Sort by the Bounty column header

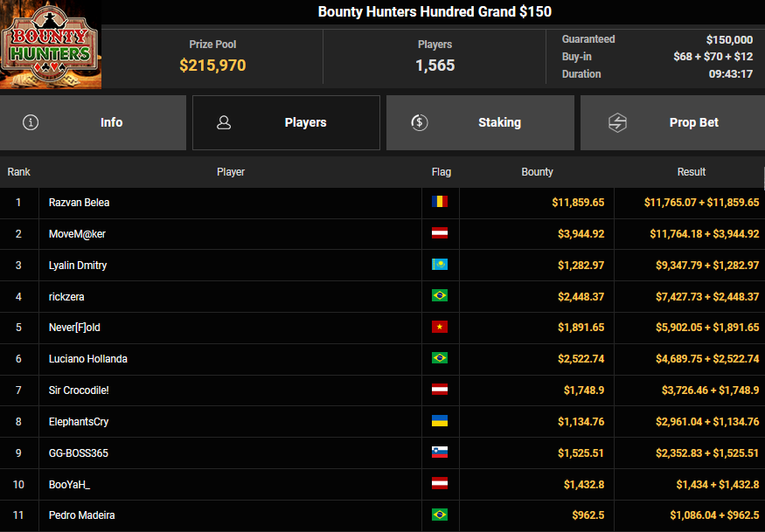tap(537, 172)
